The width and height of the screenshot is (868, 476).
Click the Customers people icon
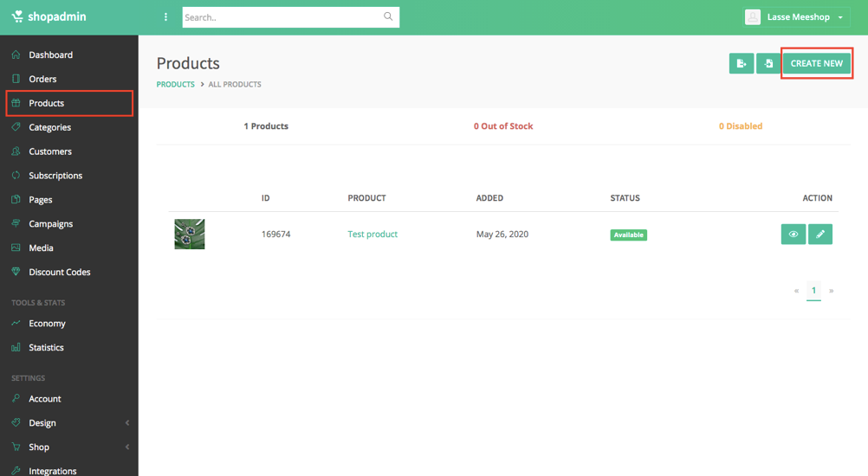tap(16, 151)
